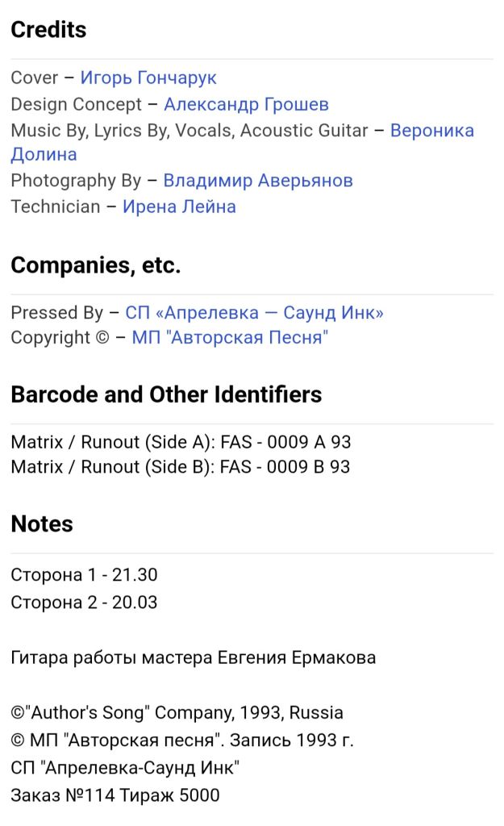Viewport: 504px width, 826px height.
Task: Click the Notes section heading
Action: click(42, 524)
